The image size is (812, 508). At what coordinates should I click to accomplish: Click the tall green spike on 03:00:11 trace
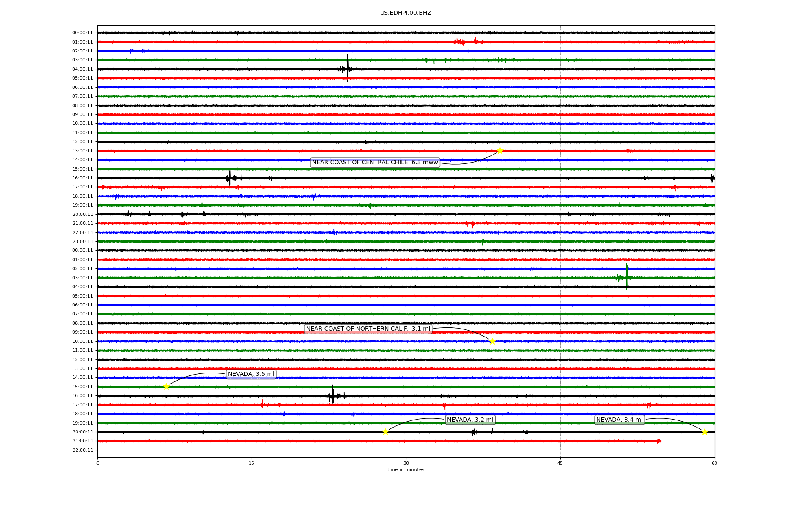pos(626,277)
